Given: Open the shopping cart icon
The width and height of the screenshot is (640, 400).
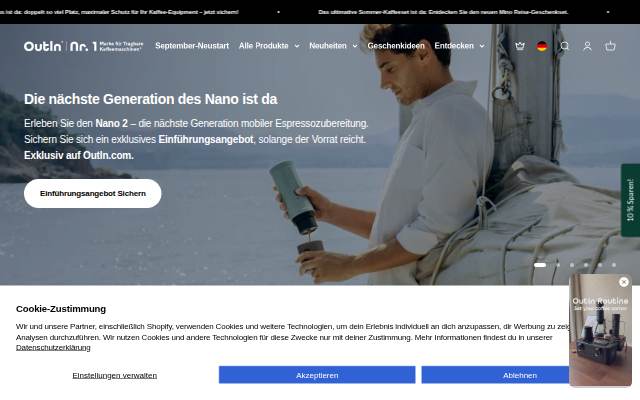Looking at the screenshot, I should pyautogui.click(x=610, y=46).
